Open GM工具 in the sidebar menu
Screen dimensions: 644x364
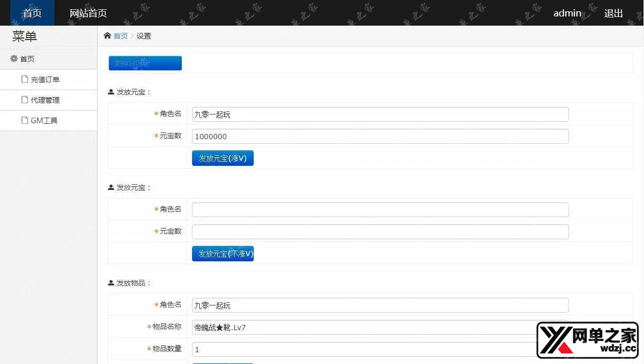coord(44,121)
